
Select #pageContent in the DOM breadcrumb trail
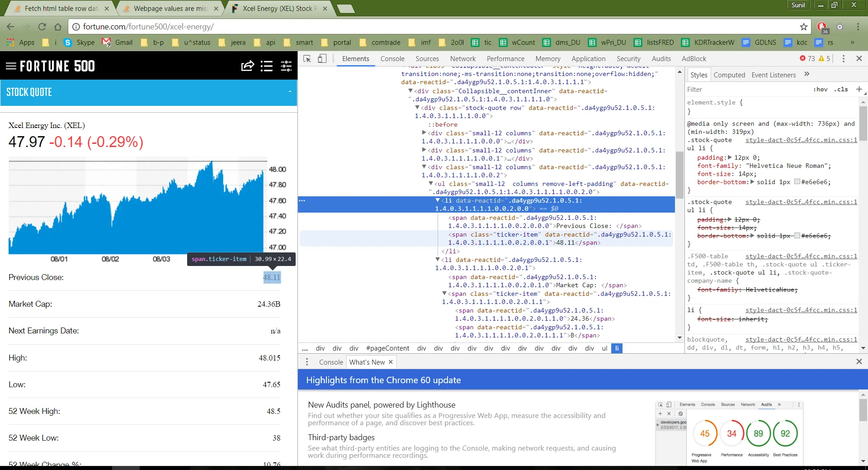387,348
